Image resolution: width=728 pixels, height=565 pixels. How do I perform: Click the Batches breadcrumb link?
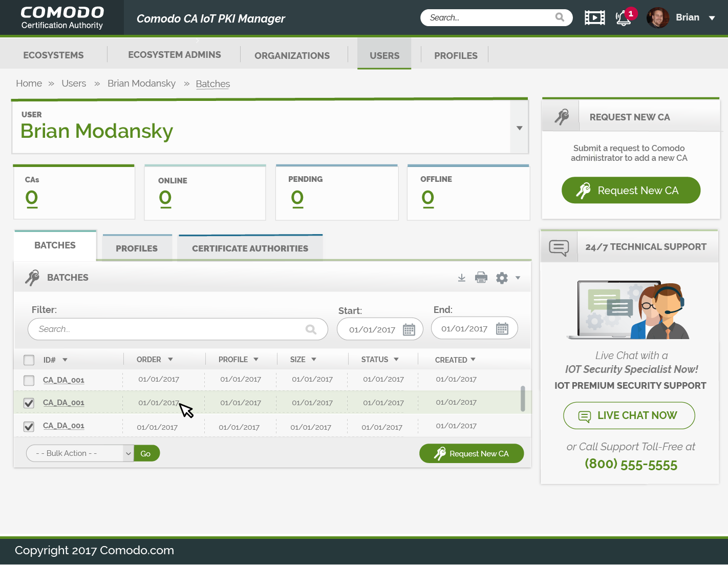213,84
